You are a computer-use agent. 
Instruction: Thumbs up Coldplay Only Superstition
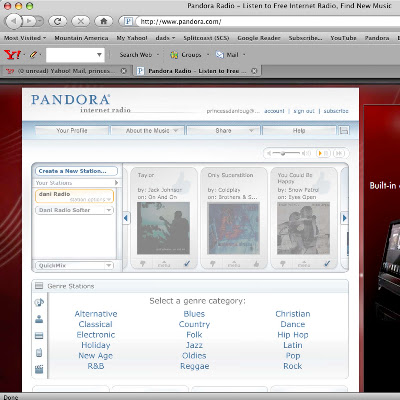coord(256,264)
